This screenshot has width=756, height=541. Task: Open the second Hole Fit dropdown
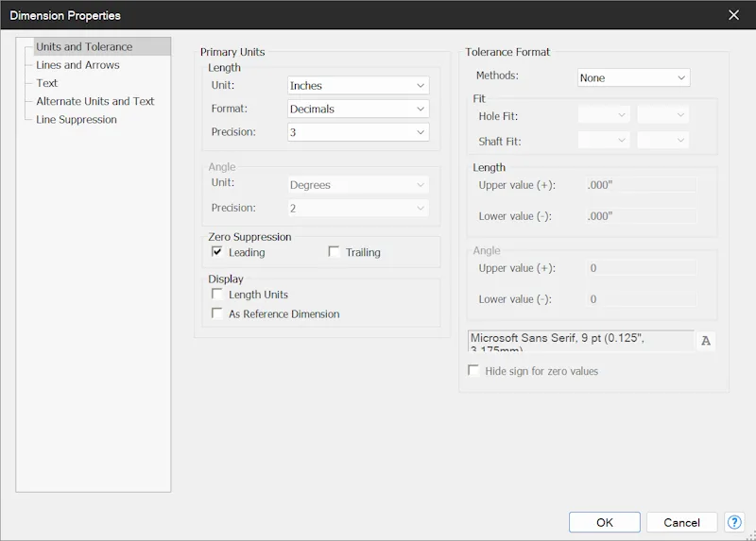[663, 115]
